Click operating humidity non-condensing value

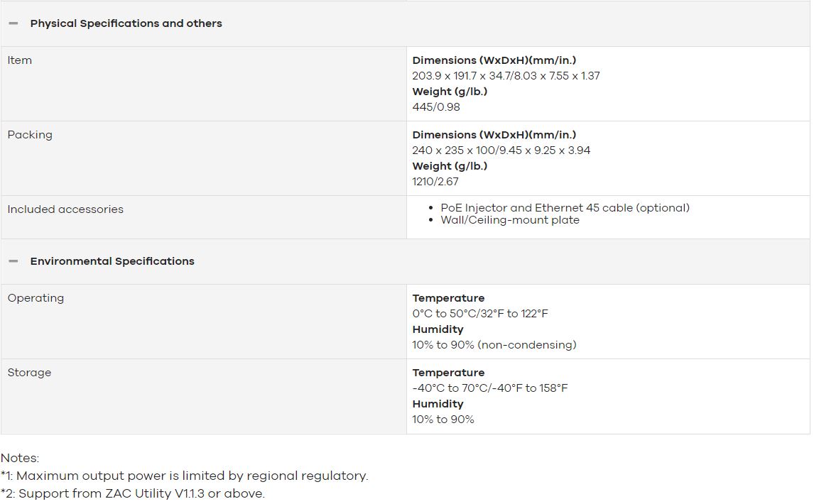[x=494, y=345]
